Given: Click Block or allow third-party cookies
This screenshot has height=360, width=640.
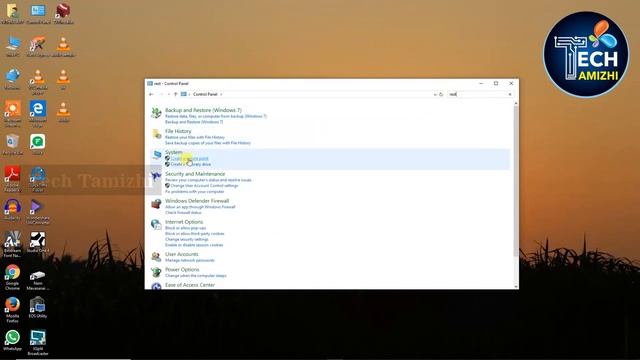Looking at the screenshot, I should tap(194, 234).
